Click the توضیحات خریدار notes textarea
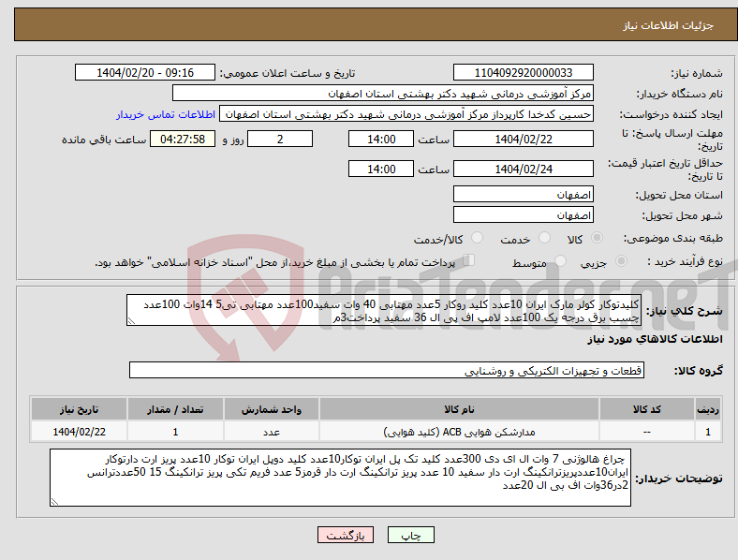This screenshot has height=560, width=738. tap(340, 478)
